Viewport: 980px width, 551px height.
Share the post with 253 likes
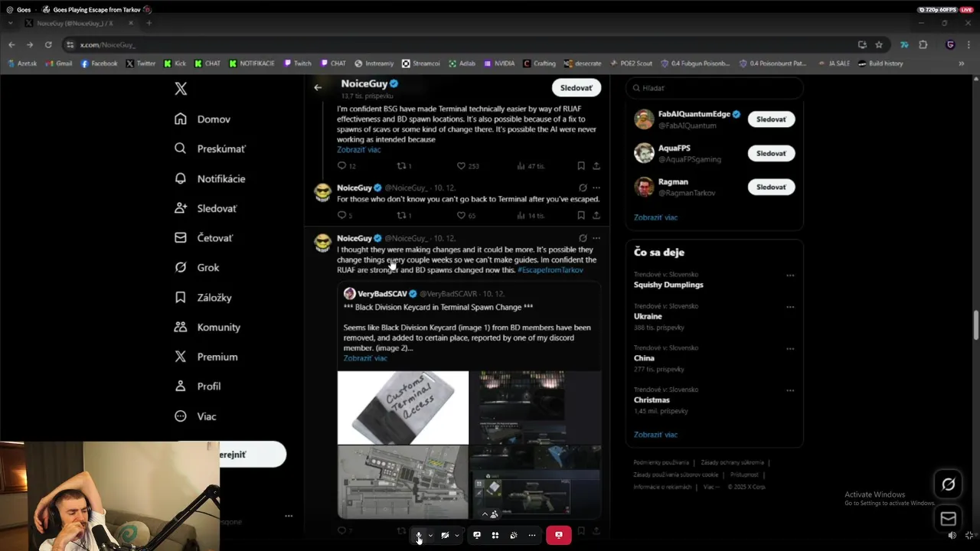pos(596,166)
